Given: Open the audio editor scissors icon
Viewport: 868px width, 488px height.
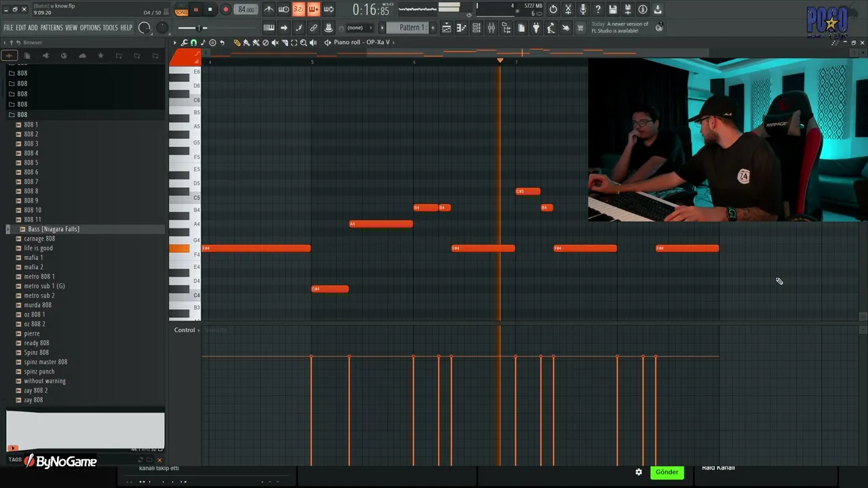Looking at the screenshot, I should [568, 9].
